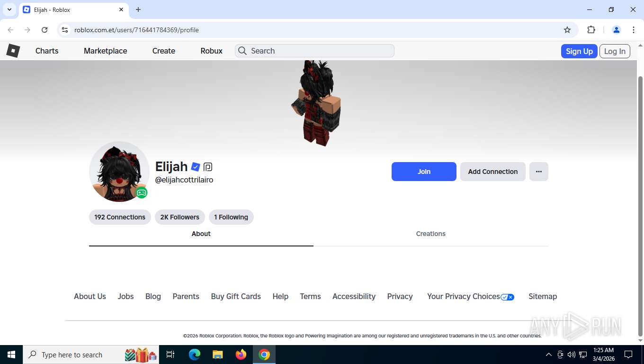
Task: Bookmark page with the star icon
Action: (x=567, y=30)
